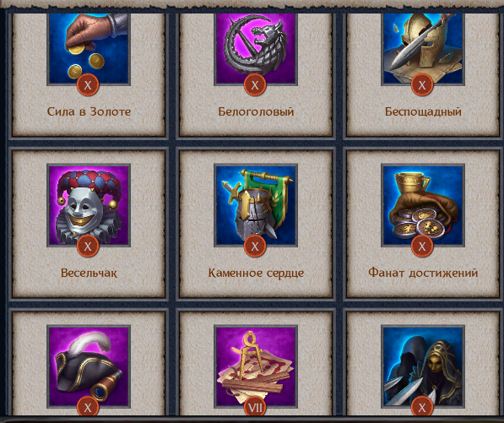Select the silver dragon emblem icon
The image size is (504, 423).
(256, 48)
